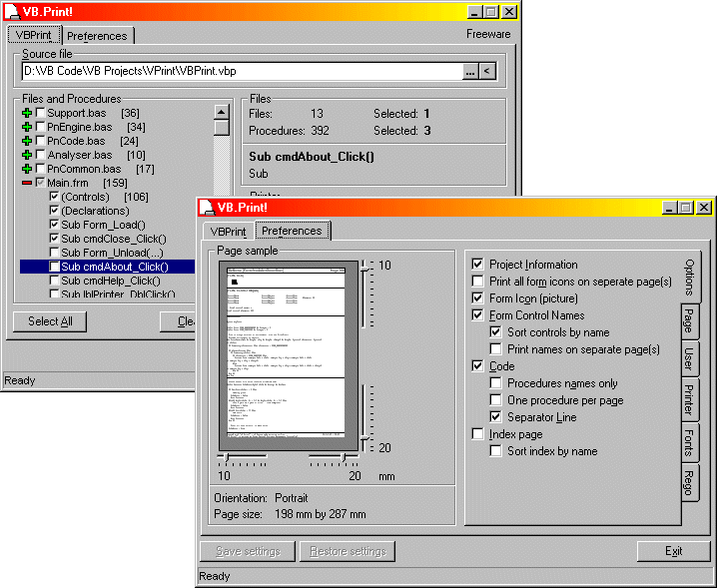The width and height of the screenshot is (718, 588).
Task: Enable Print names on separate page(s)
Action: click(x=495, y=349)
